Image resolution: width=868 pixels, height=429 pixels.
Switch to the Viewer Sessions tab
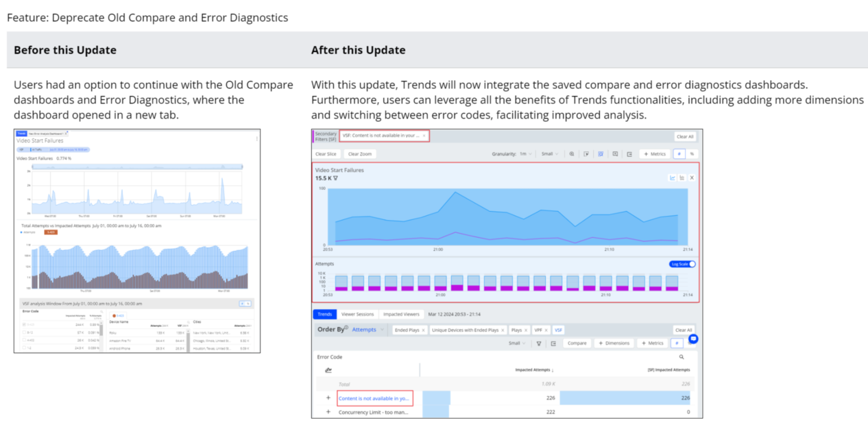(x=357, y=315)
